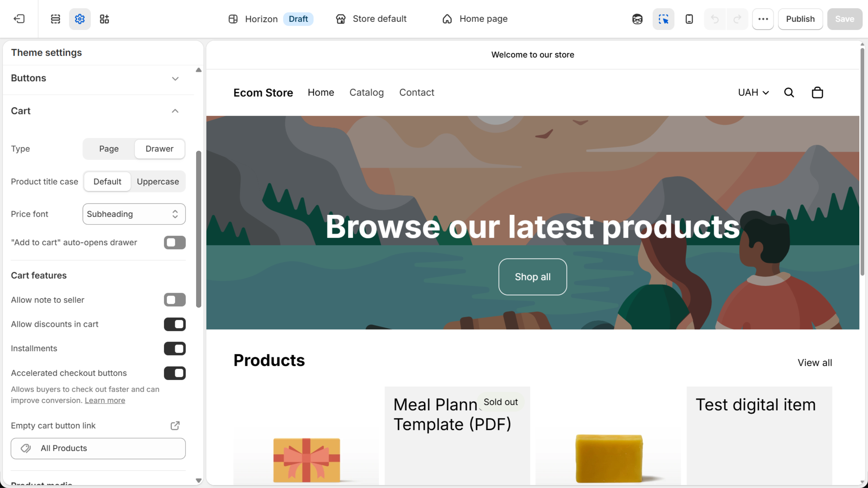Screen dimensions: 868x488
Task: Open the three-dot more actions menu
Action: click(x=763, y=19)
